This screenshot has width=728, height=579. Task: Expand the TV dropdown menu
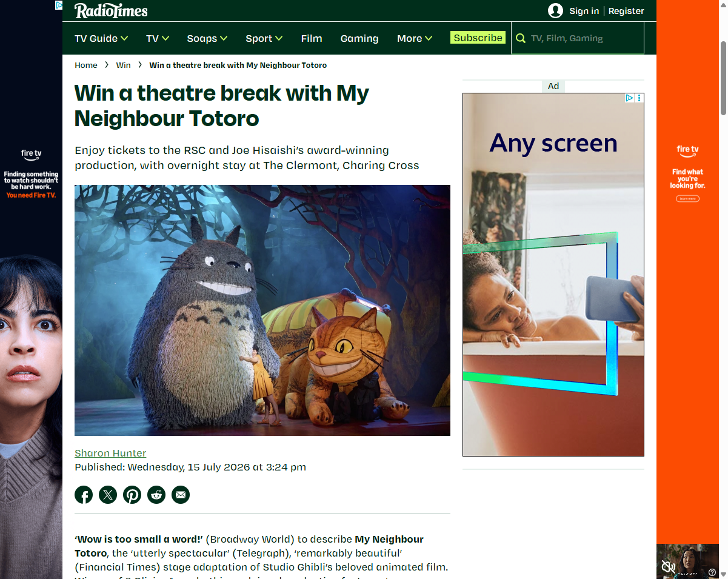pyautogui.click(x=158, y=38)
